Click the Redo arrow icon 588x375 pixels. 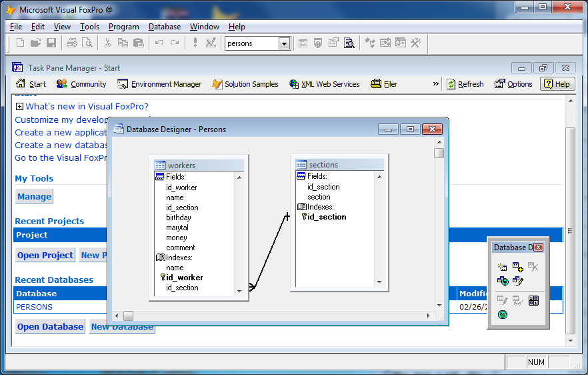click(175, 43)
